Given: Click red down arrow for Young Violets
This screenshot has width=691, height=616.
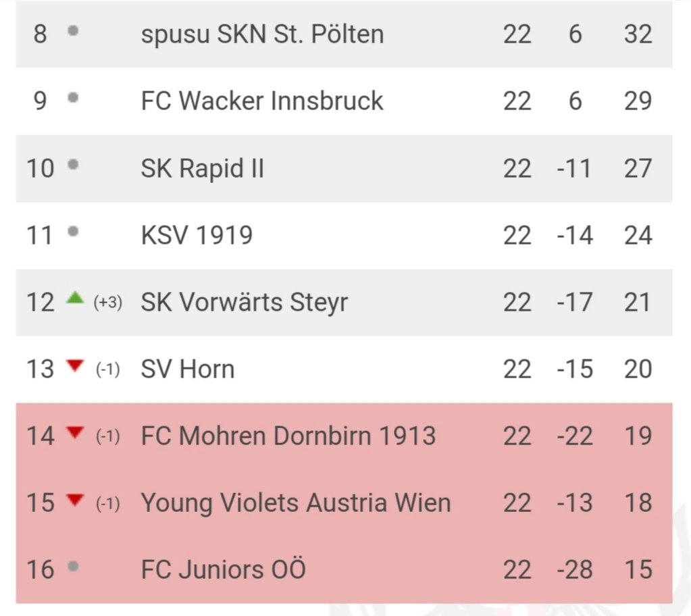Looking at the screenshot, I should [x=75, y=500].
